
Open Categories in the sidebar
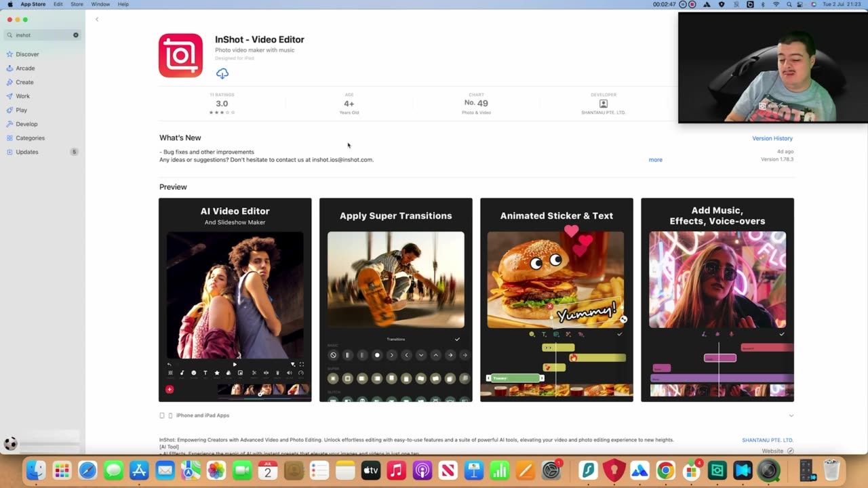pos(30,138)
